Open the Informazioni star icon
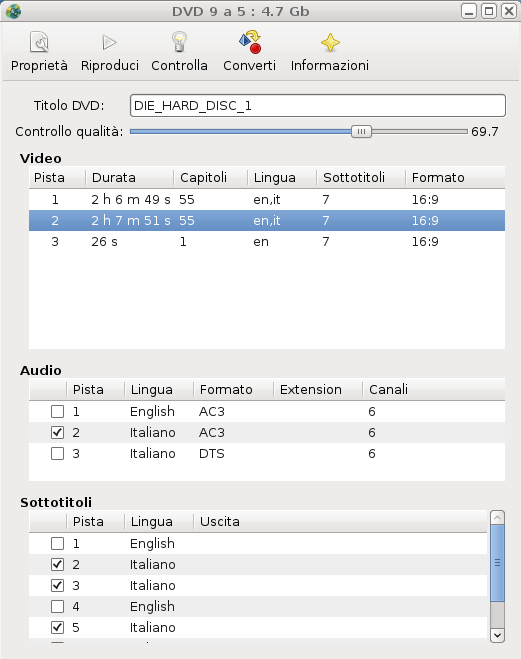Viewport: 521px width, 659px height. click(330, 42)
